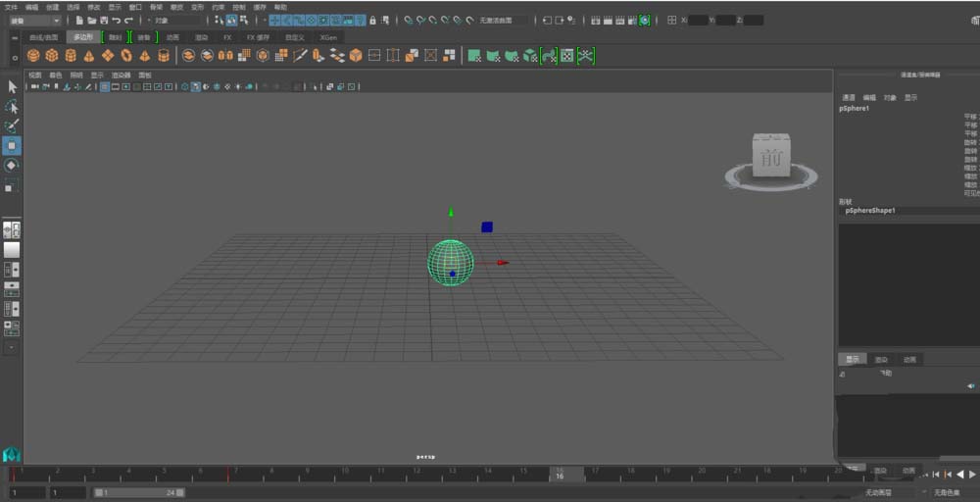Click the view cube 前 front face
Image resolution: width=980 pixels, height=502 pixels.
pyautogui.click(x=772, y=157)
